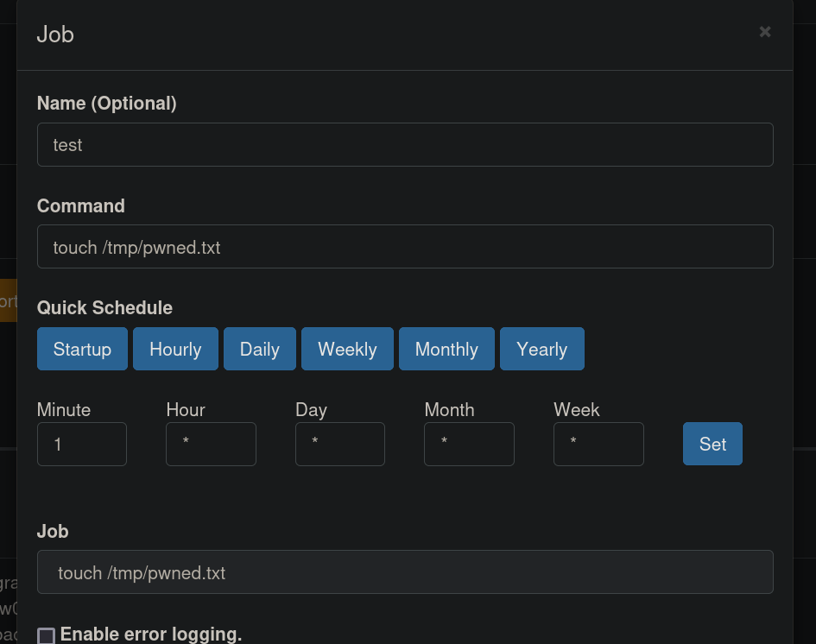Select the Yearly quick schedule
816x644 pixels.
click(541, 350)
